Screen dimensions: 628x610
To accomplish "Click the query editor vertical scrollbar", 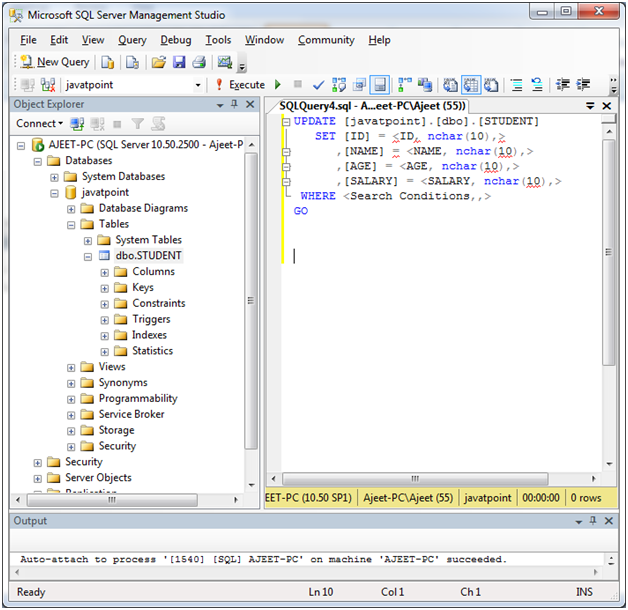I will (608, 300).
